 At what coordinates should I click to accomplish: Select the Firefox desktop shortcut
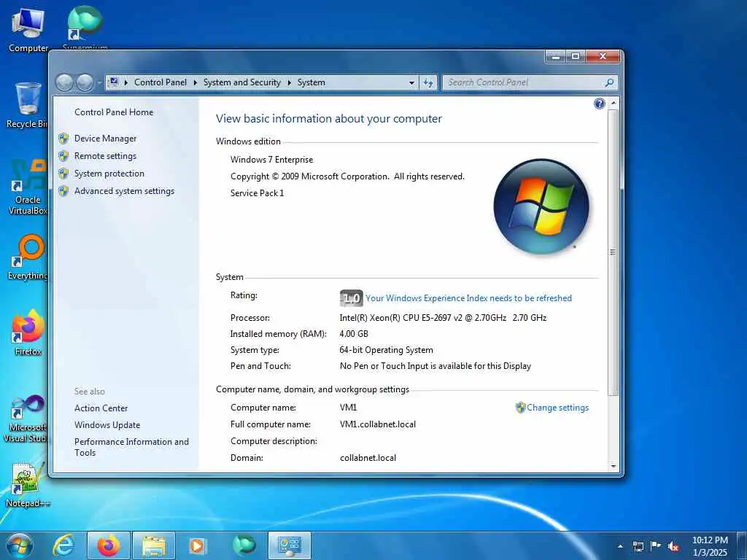(x=28, y=332)
